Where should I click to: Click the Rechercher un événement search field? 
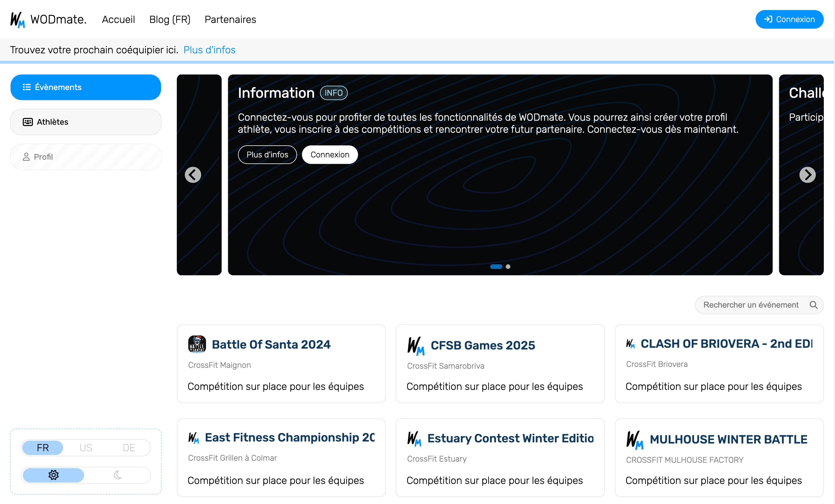pyautogui.click(x=752, y=305)
